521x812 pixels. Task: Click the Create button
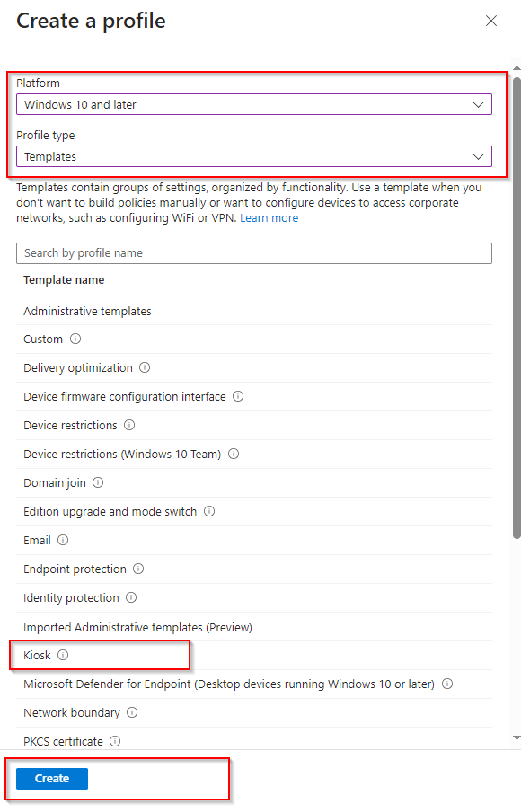pos(50,779)
